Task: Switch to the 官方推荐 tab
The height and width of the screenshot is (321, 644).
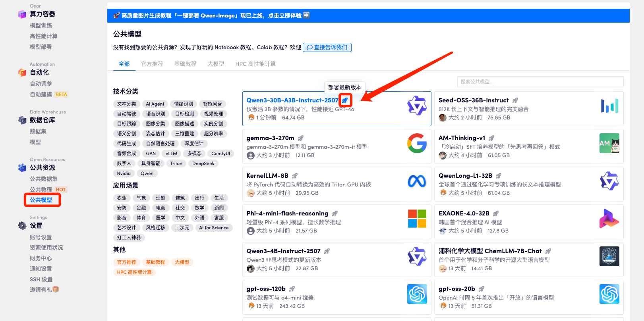Action: pos(152,64)
